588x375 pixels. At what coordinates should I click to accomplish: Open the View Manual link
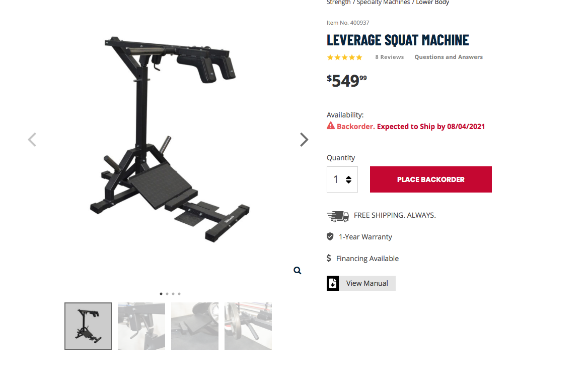click(367, 283)
